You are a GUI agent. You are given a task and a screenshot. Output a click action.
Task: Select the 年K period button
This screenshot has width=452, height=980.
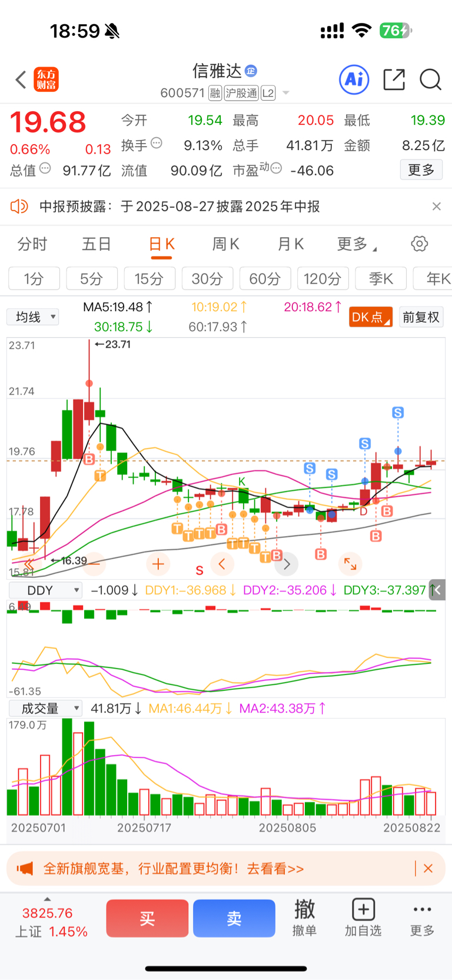pyautogui.click(x=433, y=278)
